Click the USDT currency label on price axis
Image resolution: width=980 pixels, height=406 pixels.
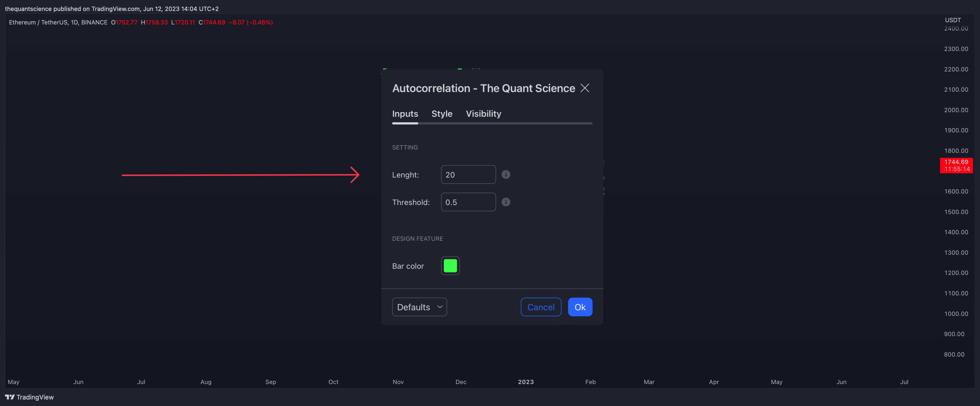(953, 20)
